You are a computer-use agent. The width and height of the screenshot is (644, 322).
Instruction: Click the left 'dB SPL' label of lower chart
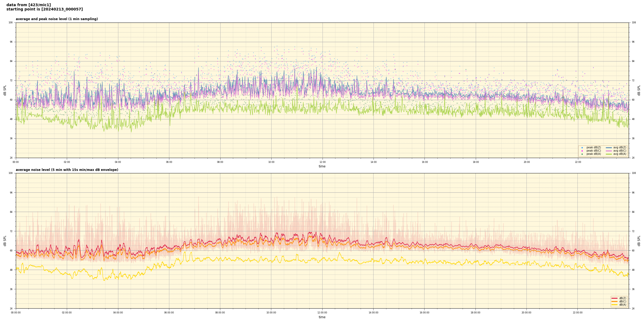click(5, 241)
